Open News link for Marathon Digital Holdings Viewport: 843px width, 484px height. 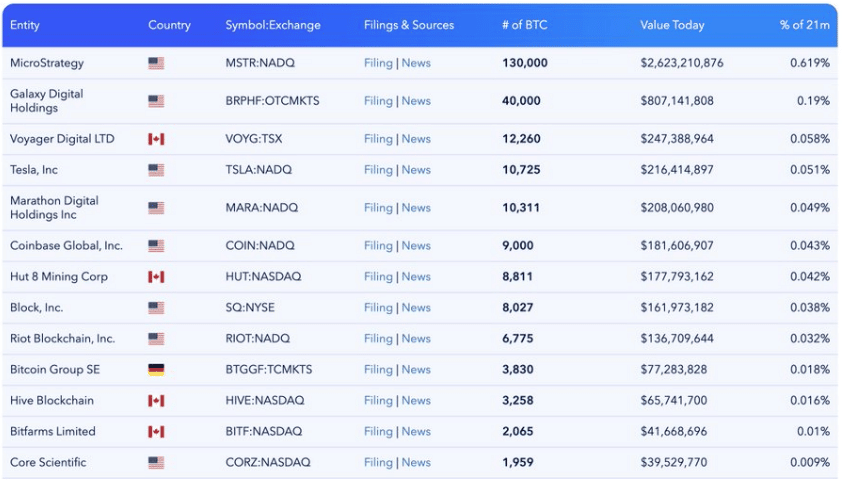[x=416, y=208]
